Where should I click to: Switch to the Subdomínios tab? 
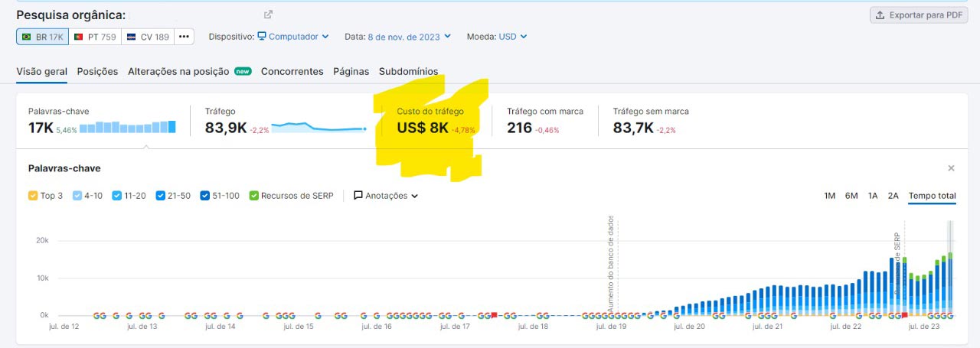pyautogui.click(x=408, y=71)
